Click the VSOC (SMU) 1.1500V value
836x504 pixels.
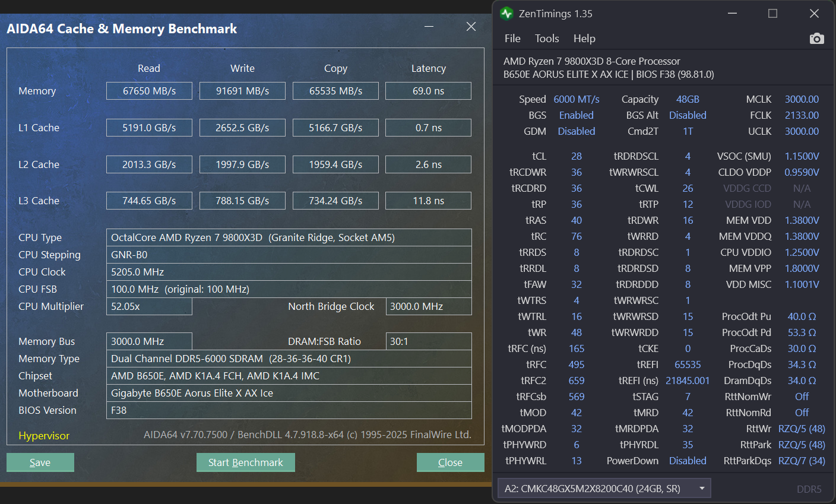[x=802, y=156]
